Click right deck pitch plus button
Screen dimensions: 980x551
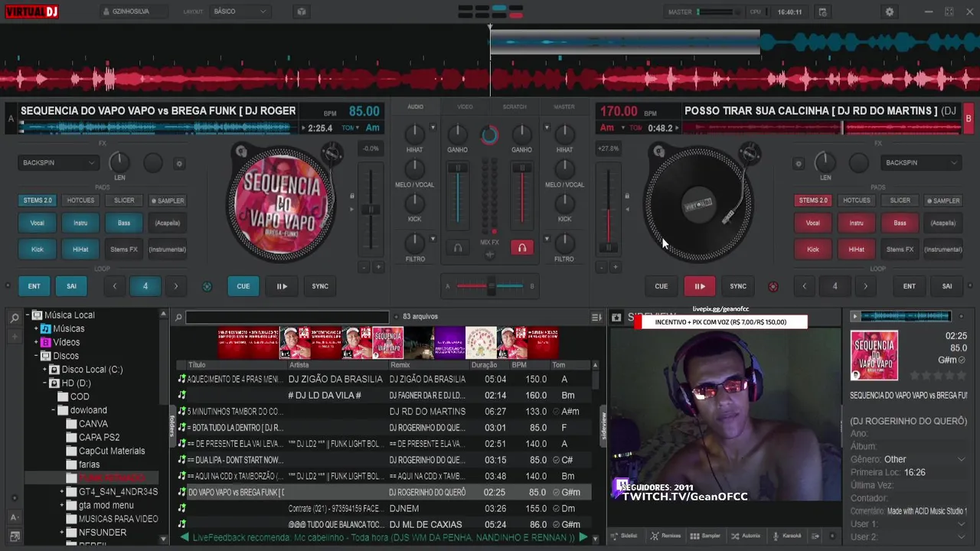(615, 267)
